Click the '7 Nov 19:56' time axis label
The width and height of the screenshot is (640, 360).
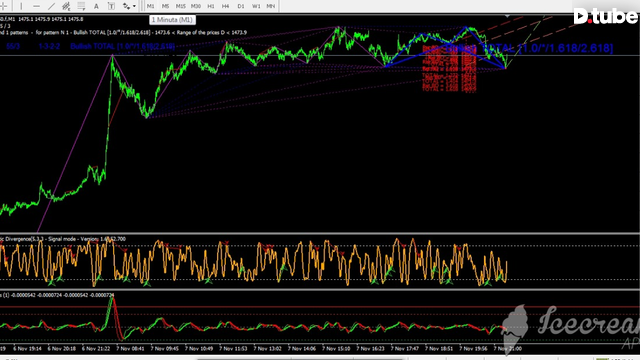[x=473, y=349]
